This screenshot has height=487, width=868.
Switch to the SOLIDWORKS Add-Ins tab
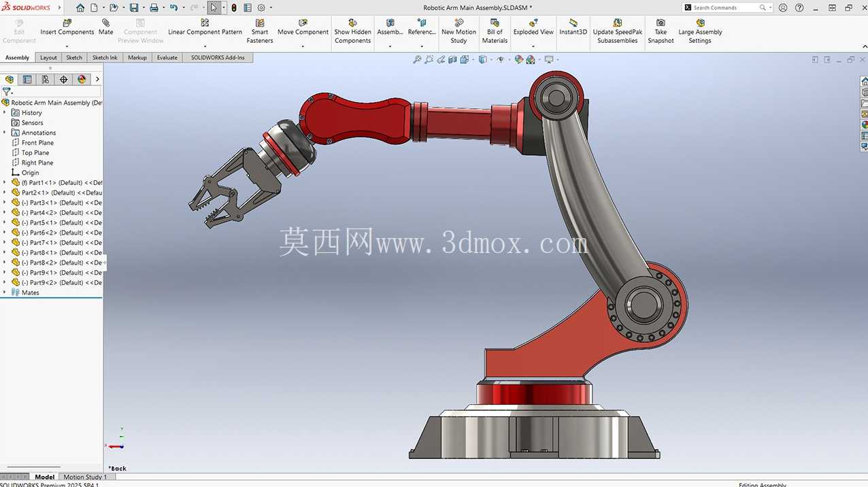click(218, 58)
